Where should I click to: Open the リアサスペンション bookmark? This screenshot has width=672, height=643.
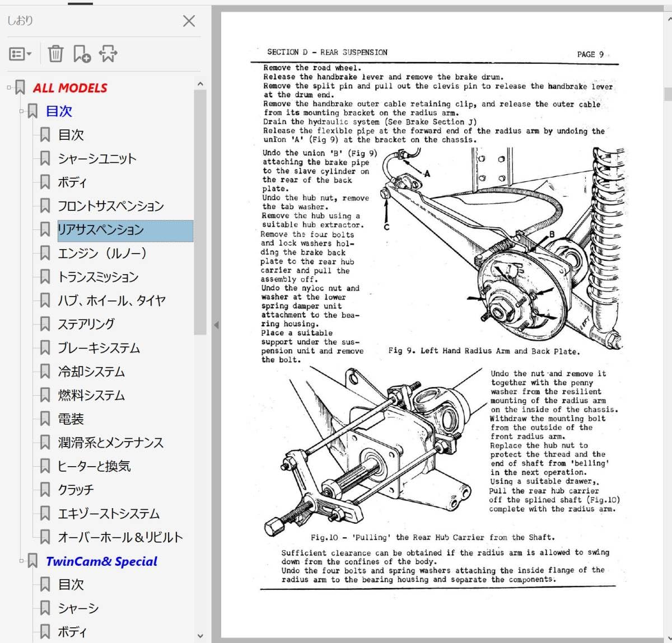coord(101,229)
